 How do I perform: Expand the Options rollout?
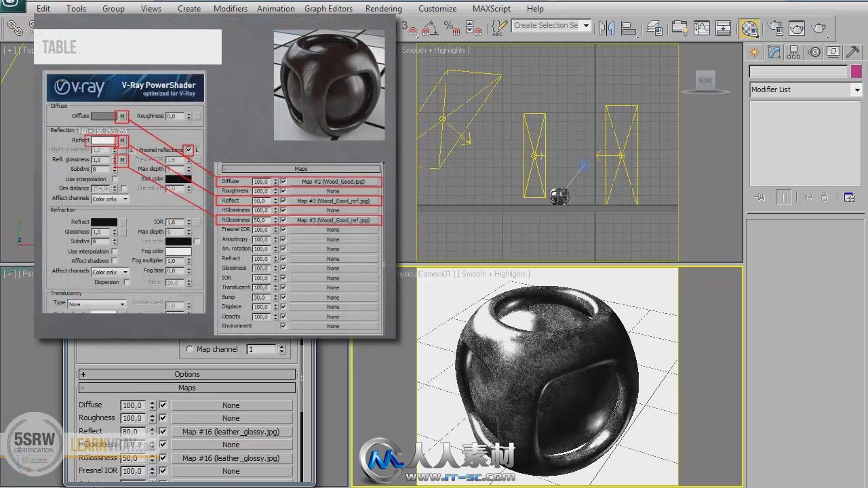[187, 374]
